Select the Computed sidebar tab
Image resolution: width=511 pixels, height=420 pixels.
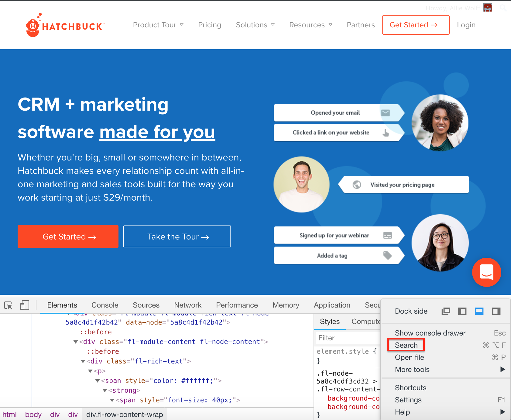pos(366,322)
